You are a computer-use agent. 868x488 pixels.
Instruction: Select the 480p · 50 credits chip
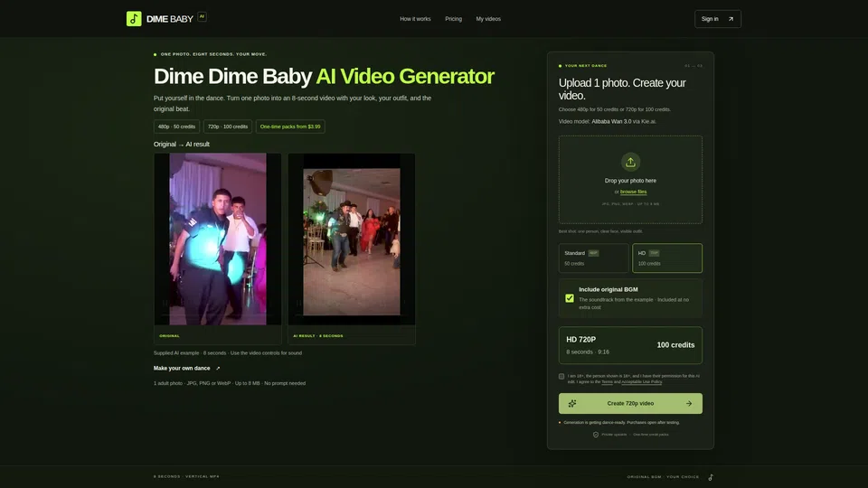coord(176,127)
